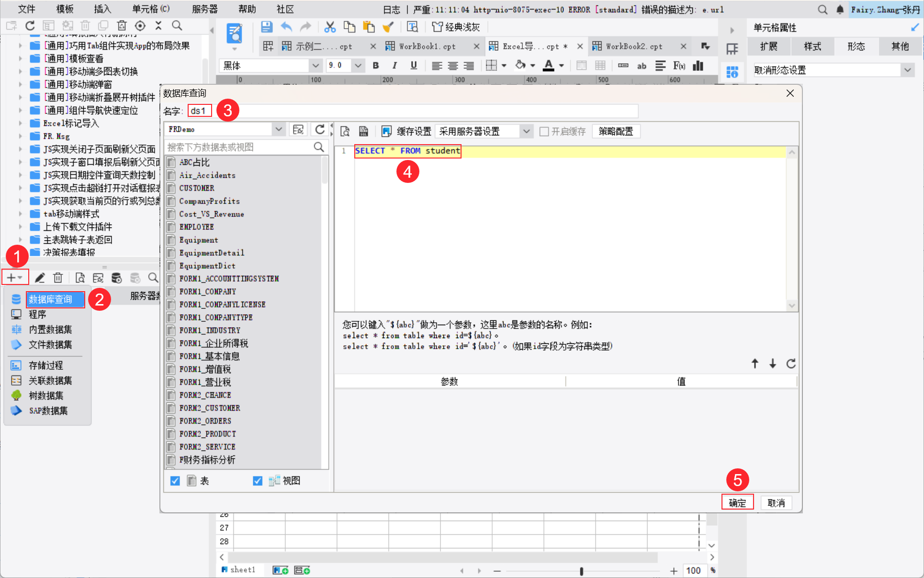924x578 pixels.
Task: Uncheck the 表 checkbox
Action: (175, 481)
